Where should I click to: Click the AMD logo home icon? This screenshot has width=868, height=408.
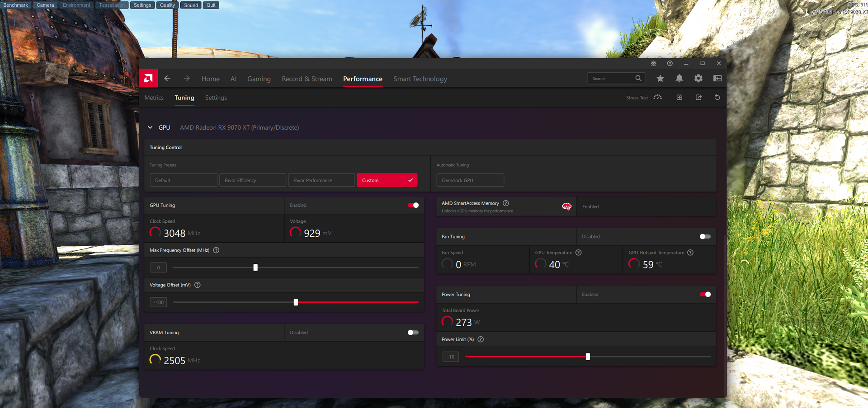coord(148,78)
